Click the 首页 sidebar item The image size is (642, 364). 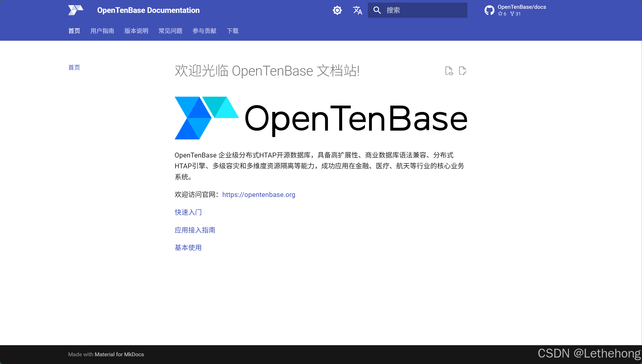click(x=74, y=68)
